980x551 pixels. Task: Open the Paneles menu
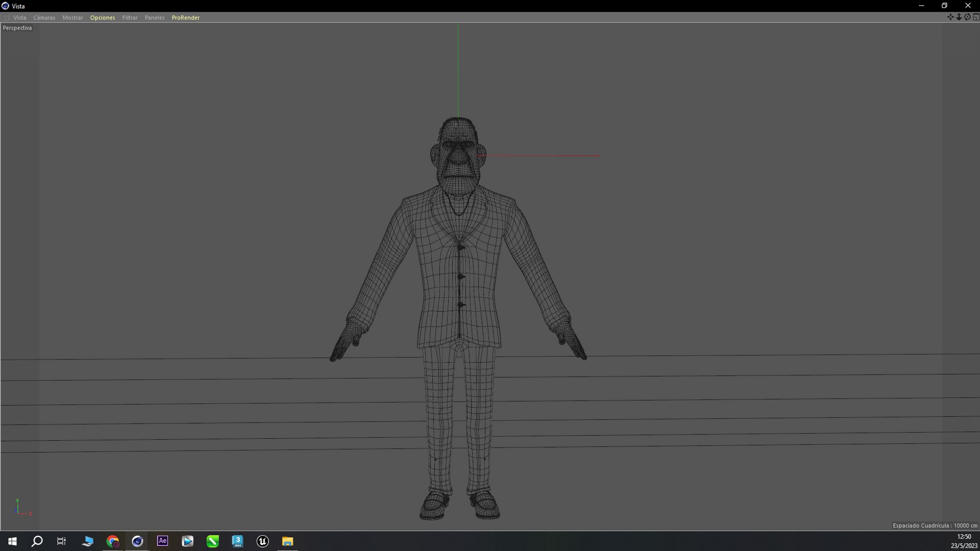click(155, 17)
